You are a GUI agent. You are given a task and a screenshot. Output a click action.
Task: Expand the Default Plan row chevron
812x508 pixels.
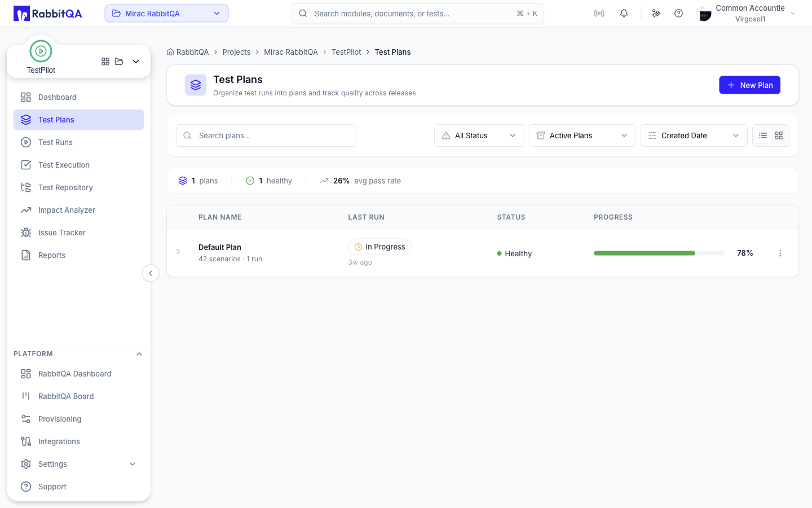[x=178, y=252]
